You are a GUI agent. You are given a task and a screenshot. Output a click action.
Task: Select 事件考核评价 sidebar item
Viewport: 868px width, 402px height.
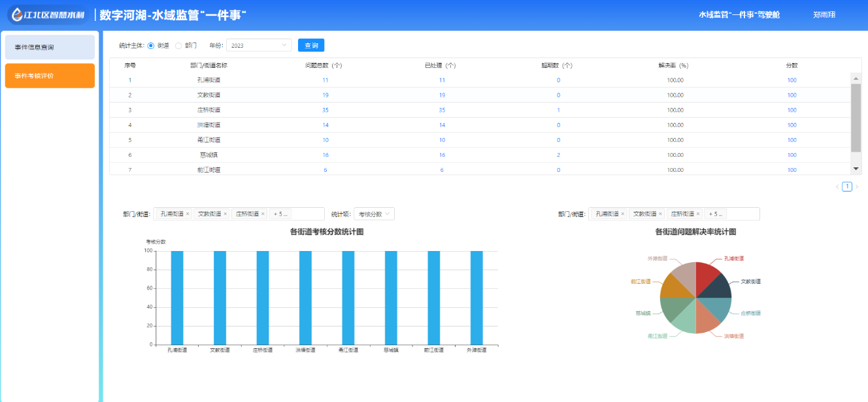point(50,76)
